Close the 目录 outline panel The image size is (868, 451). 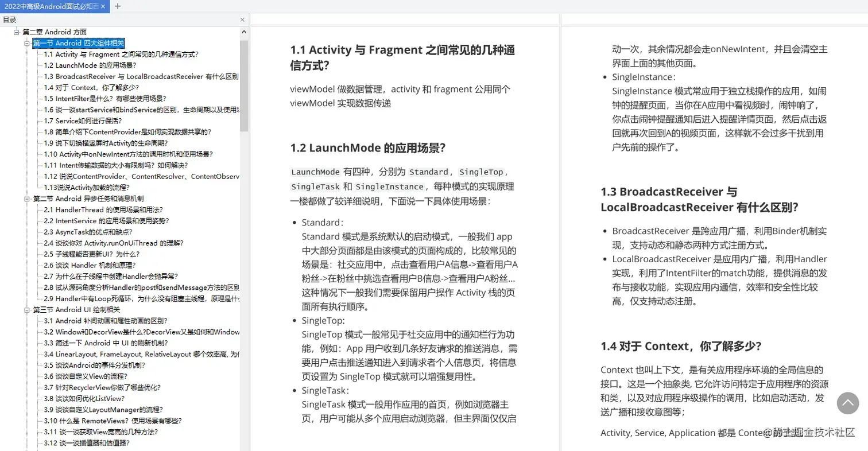(x=242, y=20)
